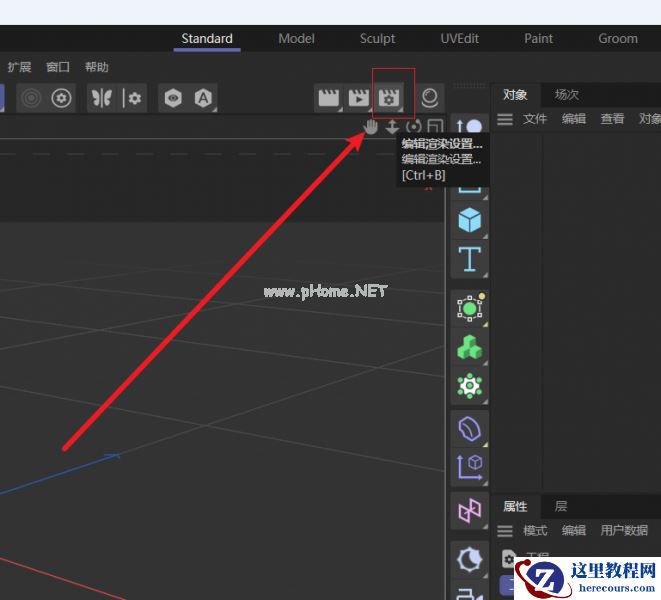Open Object Manager 编辑 menu

tap(574, 119)
